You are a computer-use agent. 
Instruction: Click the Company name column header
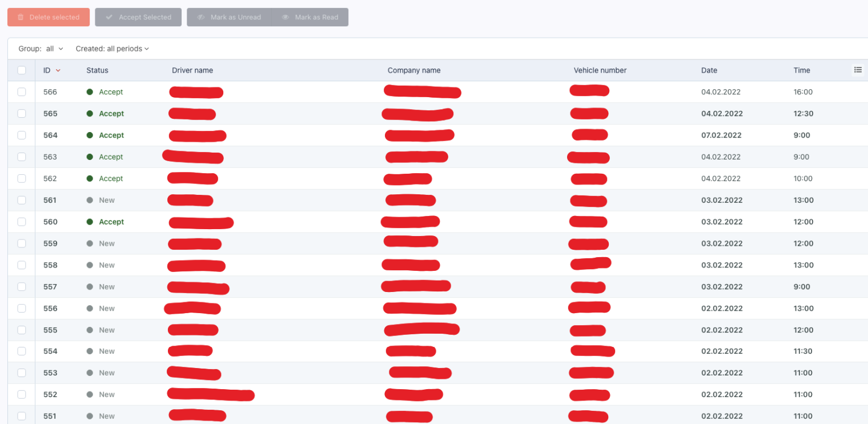(414, 70)
